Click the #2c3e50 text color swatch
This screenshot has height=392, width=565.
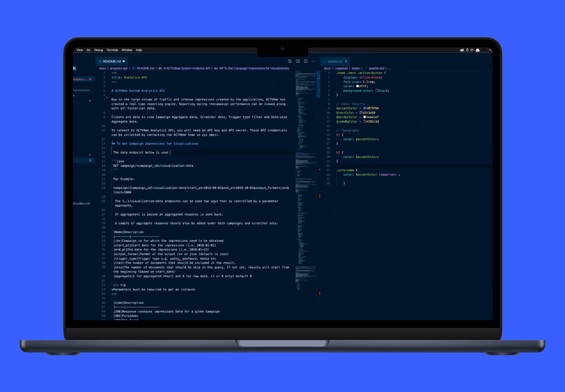point(361,113)
